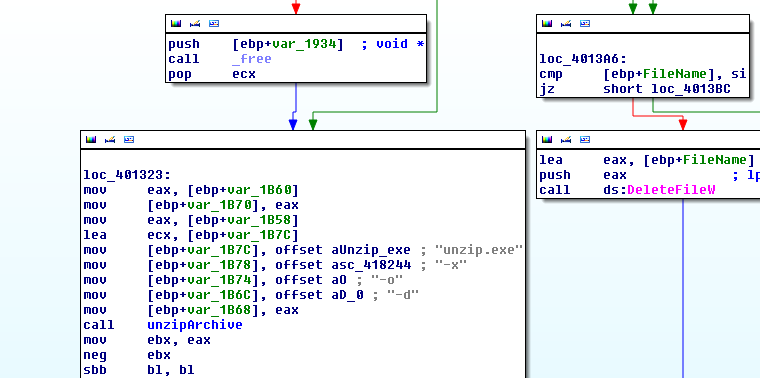Click the loc_401323 label

127,175
